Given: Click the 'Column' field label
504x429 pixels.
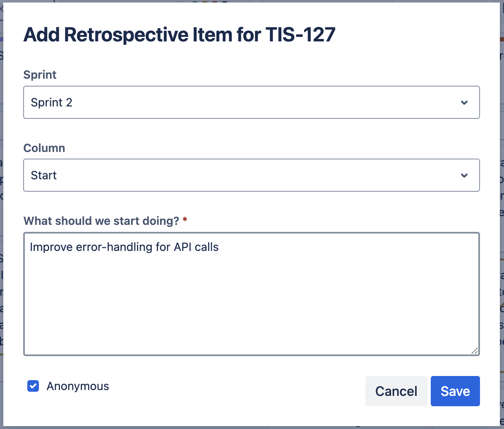Looking at the screenshot, I should click(44, 148).
